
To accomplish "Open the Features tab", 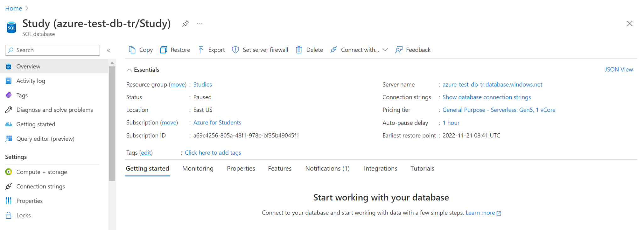I will 280,169.
